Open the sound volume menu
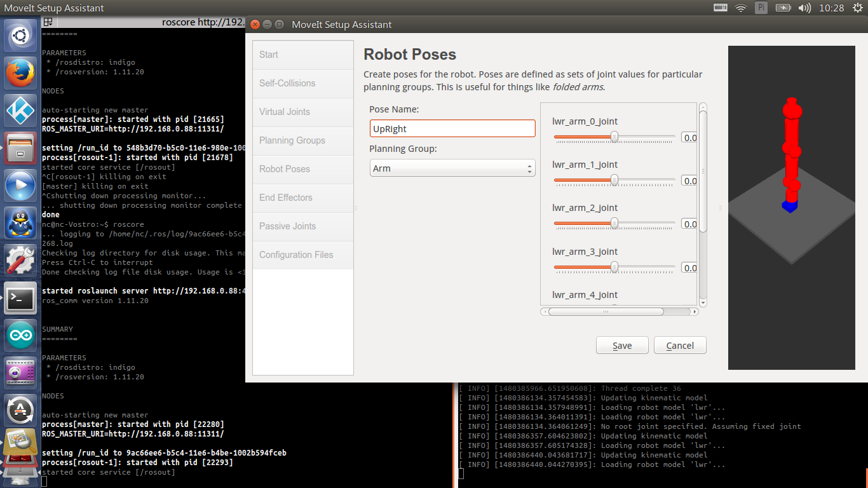Image resolution: width=868 pixels, height=488 pixels. click(804, 8)
